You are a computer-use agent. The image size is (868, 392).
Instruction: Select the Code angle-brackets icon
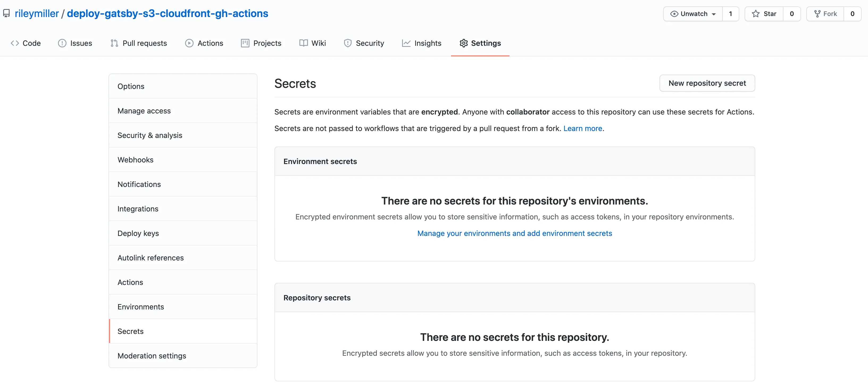pos(14,43)
